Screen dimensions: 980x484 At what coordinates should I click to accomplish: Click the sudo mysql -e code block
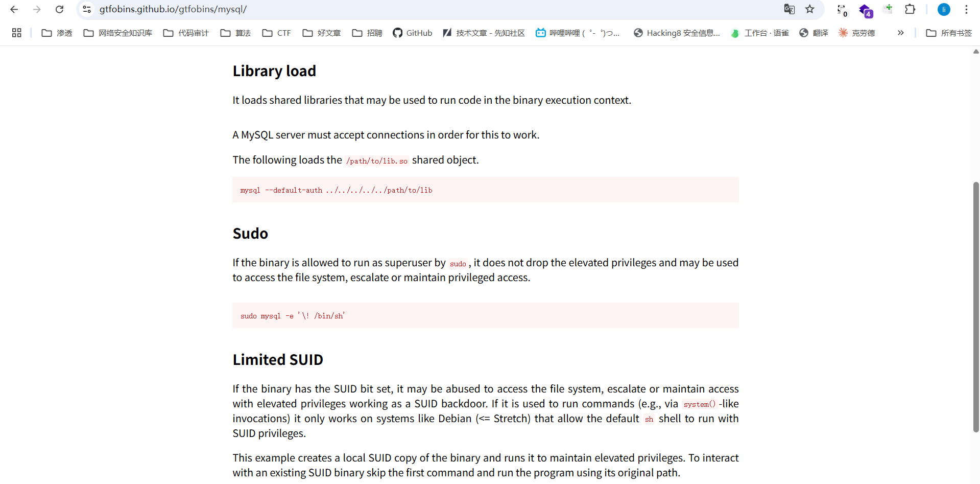pos(486,315)
